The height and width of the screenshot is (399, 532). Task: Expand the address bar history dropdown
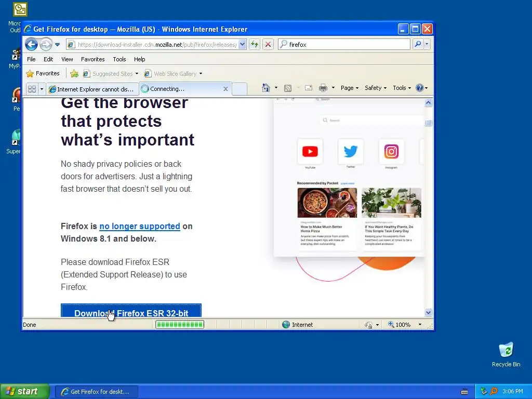(242, 45)
